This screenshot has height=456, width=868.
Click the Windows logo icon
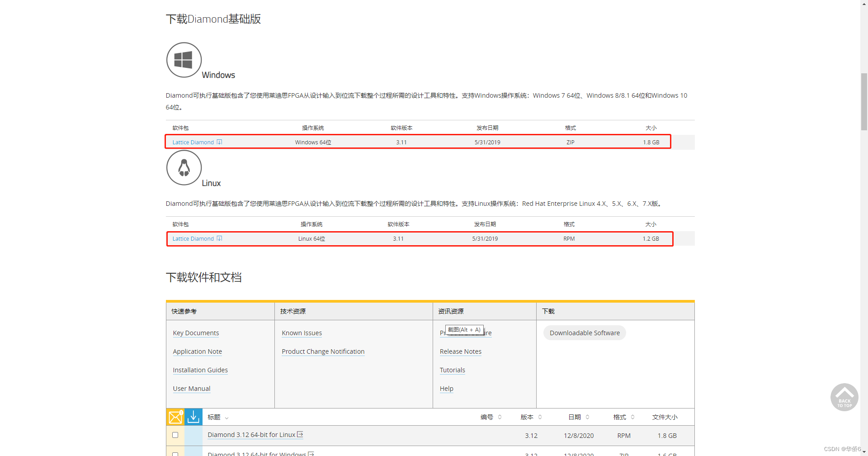(x=184, y=60)
